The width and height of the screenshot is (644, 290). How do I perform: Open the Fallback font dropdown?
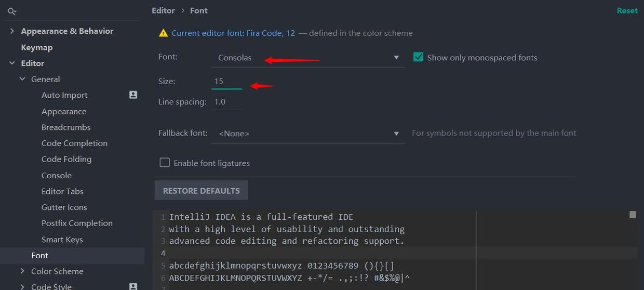tap(307, 134)
